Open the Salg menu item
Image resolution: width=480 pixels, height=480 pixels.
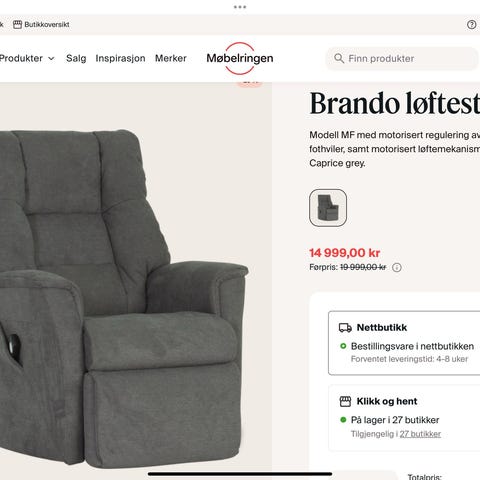[x=76, y=58]
